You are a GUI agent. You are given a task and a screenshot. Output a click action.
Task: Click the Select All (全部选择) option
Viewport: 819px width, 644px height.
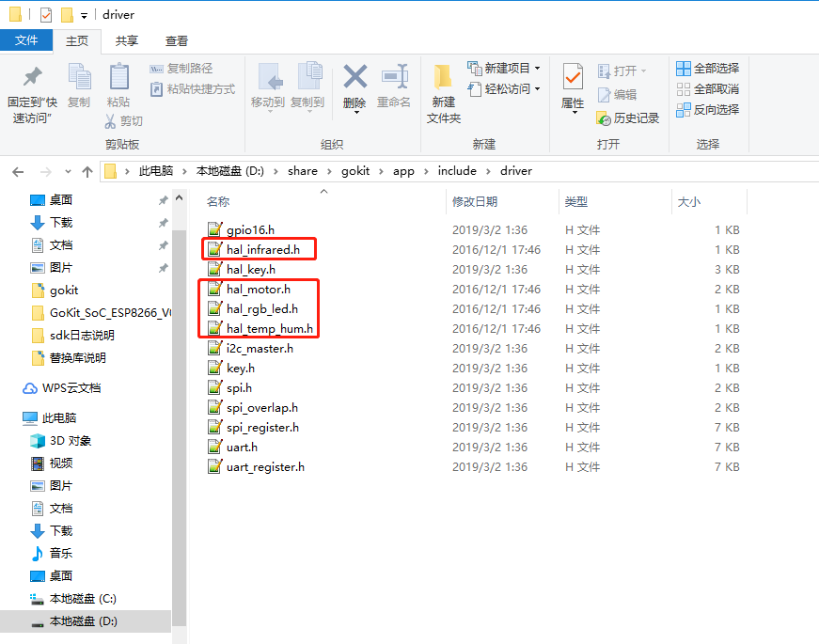coord(707,69)
